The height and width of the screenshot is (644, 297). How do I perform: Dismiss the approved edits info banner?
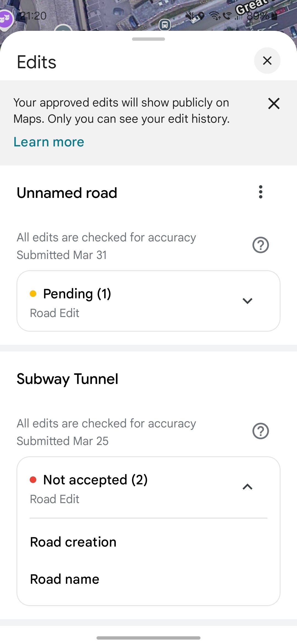point(274,103)
